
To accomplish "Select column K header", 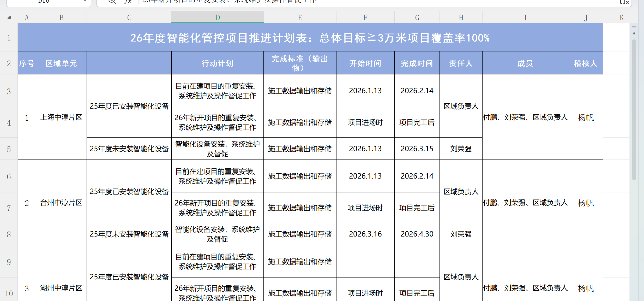I will click(622, 17).
